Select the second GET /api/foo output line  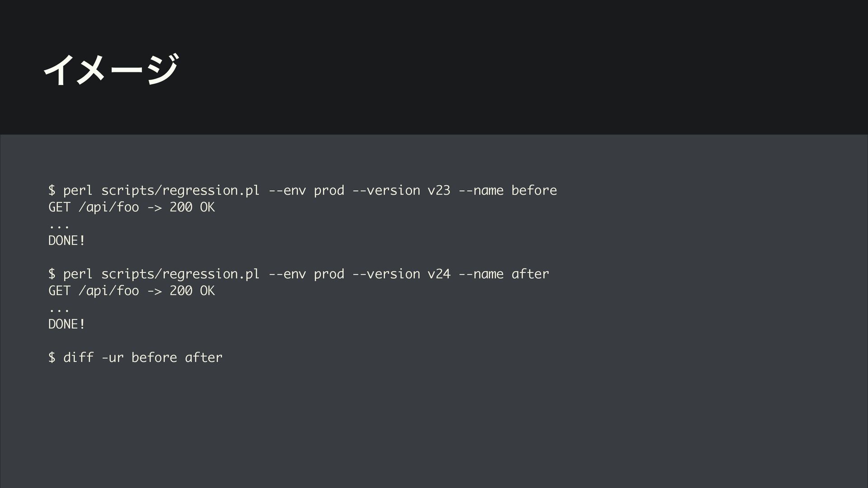tap(132, 291)
